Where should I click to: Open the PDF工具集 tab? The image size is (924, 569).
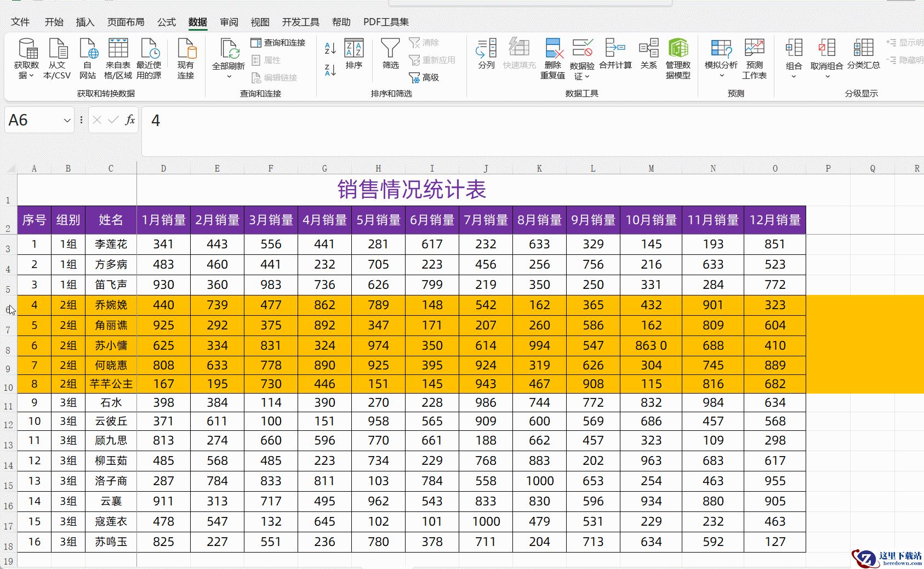point(386,22)
